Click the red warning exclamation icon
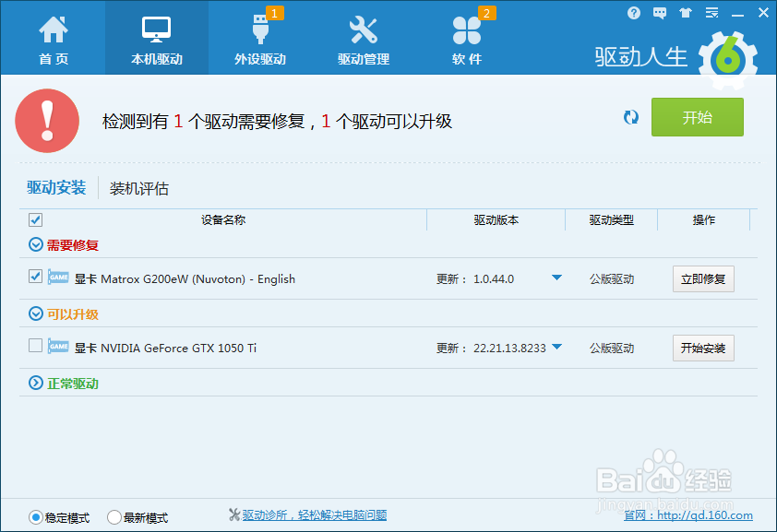The image size is (777, 532). [47, 121]
